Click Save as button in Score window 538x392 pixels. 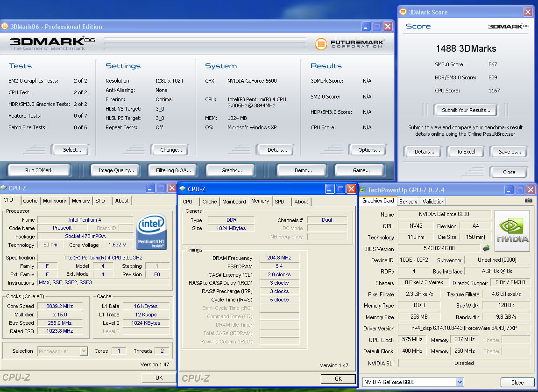tap(510, 152)
